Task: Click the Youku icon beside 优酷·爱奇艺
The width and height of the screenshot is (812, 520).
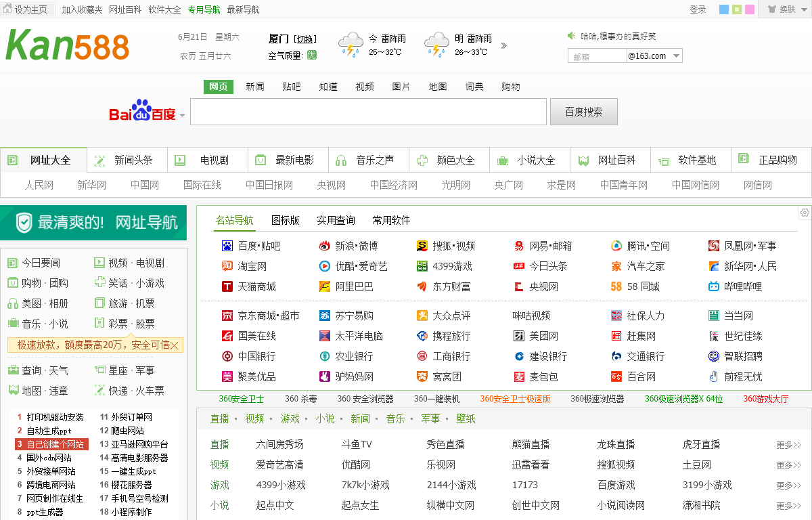Action: [x=325, y=266]
